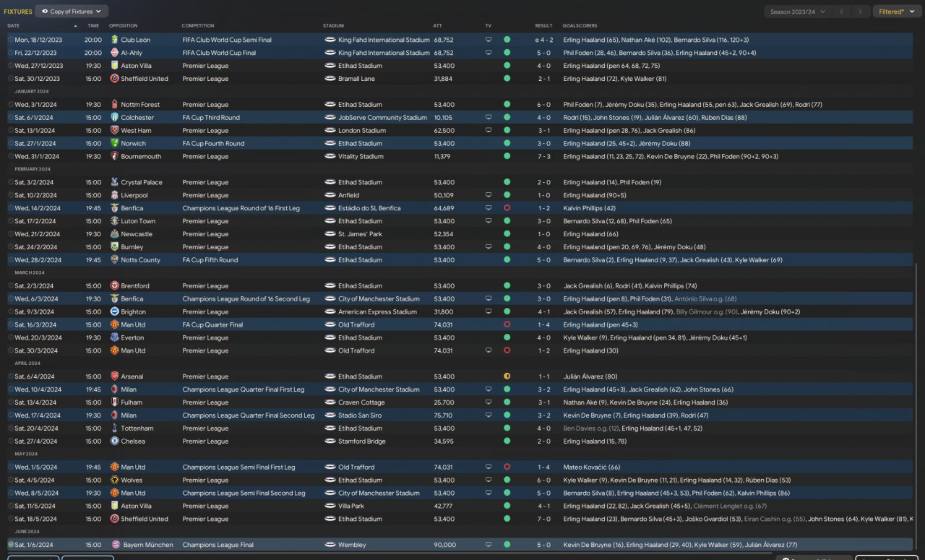Click the Craven Cottage stadium name

(x=361, y=402)
